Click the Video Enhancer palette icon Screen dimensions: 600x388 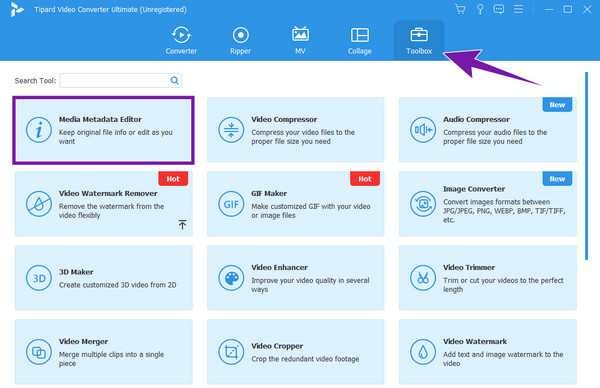pyautogui.click(x=231, y=278)
